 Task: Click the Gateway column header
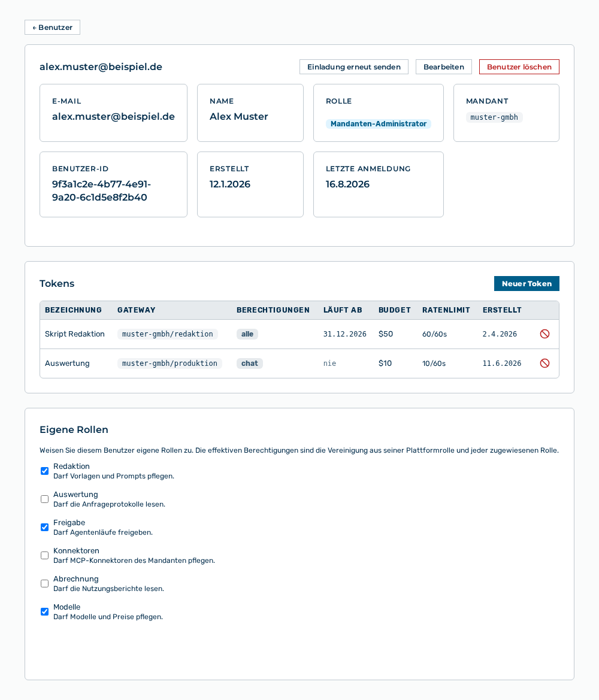tap(136, 310)
